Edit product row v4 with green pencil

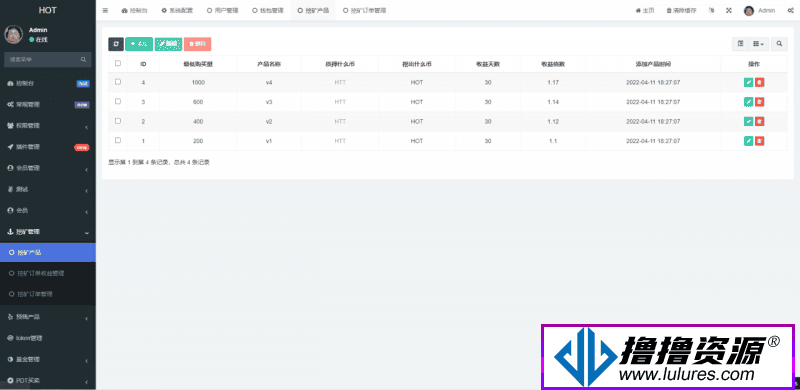click(748, 82)
